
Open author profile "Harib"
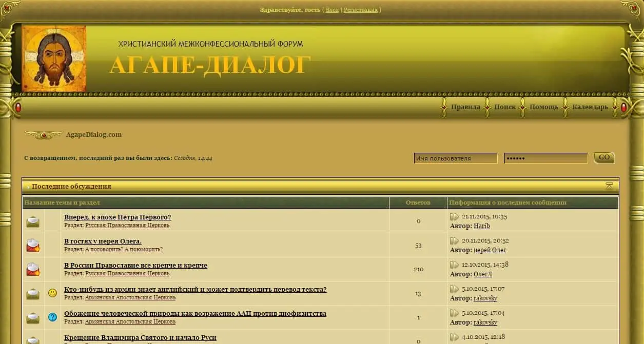click(482, 226)
